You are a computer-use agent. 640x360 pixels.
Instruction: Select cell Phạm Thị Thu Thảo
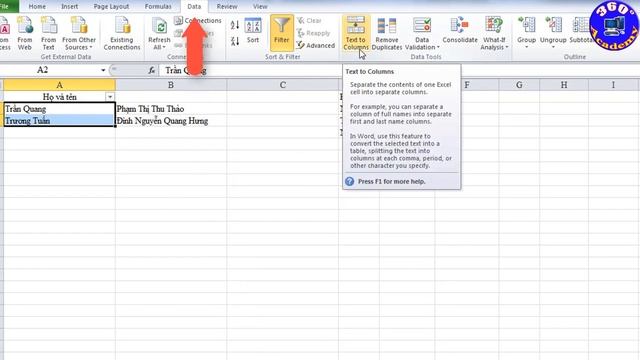pos(171,109)
